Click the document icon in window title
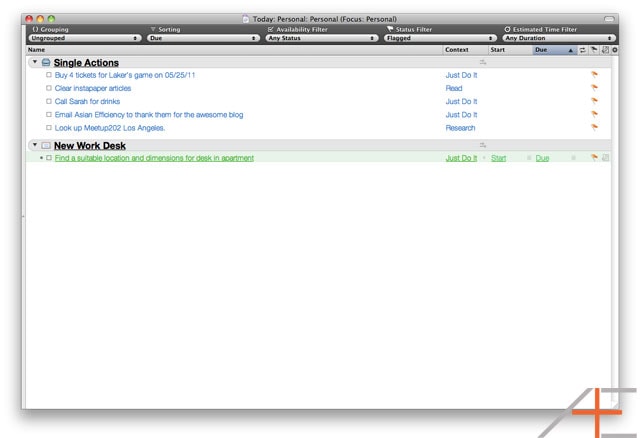The height and width of the screenshot is (438, 640). click(245, 19)
